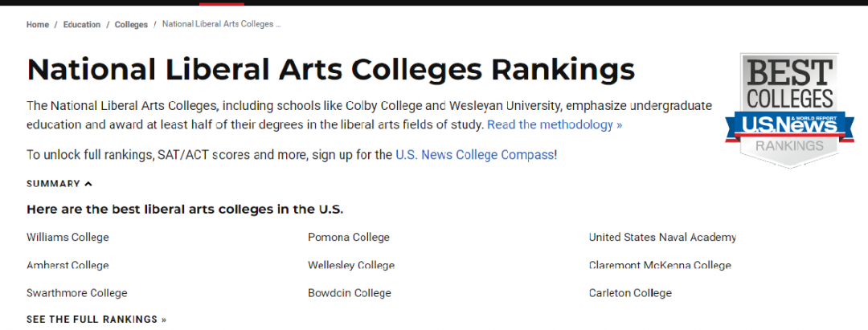Open the U.S. News College Compass link
Viewport: 868px width, 330px height.
click(x=475, y=155)
